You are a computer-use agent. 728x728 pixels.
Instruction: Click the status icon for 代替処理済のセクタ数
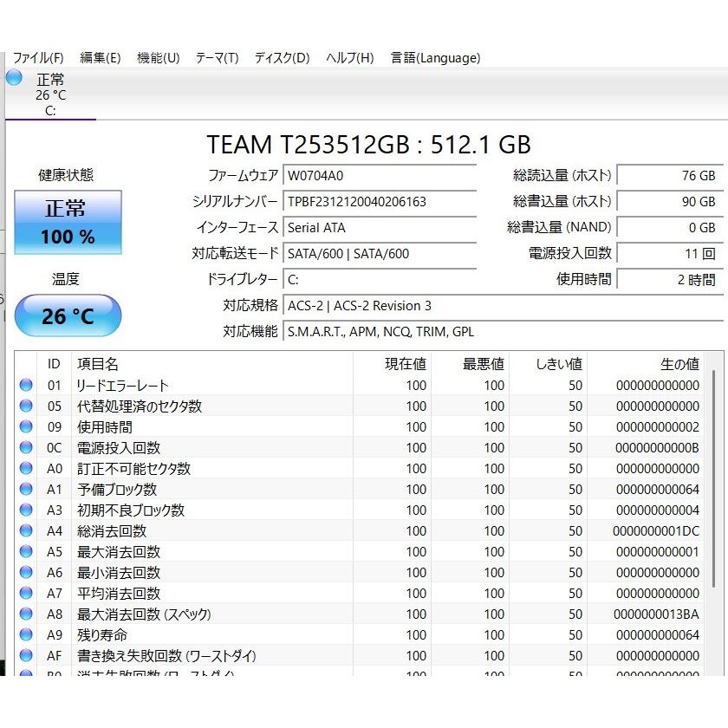[x=26, y=406]
